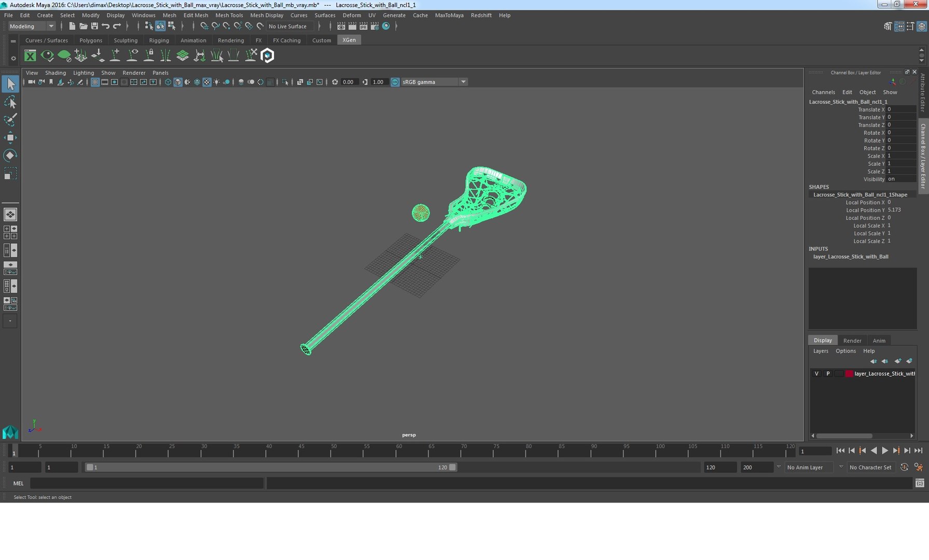Redo the last action
Screen dimensions: 929x560
point(117,26)
